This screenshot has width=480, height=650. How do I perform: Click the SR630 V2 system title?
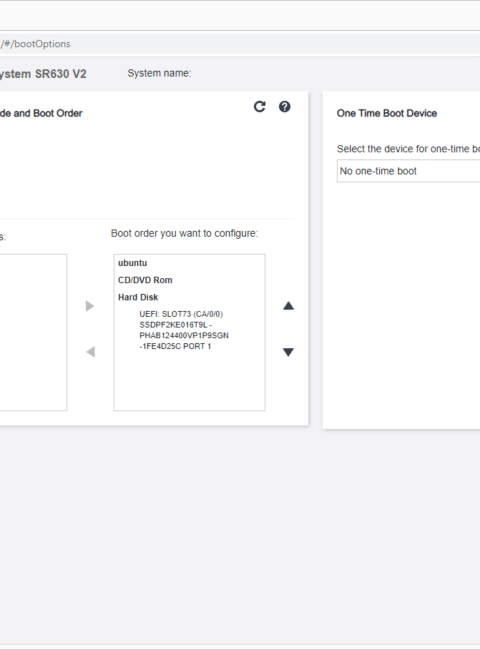coord(43,74)
